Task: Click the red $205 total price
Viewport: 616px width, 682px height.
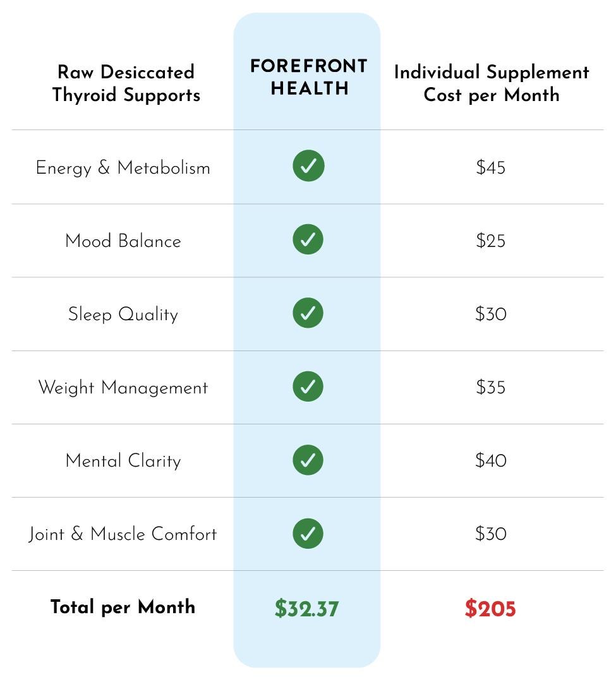Action: 490,608
